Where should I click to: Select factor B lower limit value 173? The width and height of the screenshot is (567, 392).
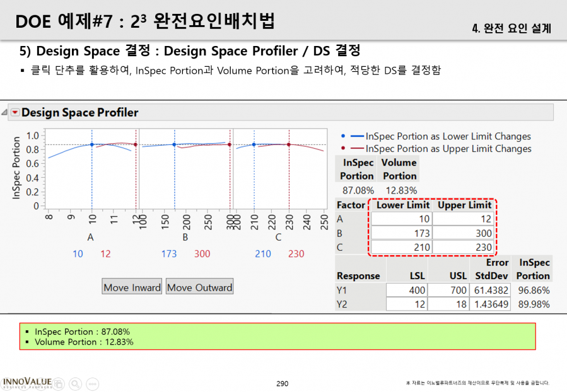(x=401, y=233)
